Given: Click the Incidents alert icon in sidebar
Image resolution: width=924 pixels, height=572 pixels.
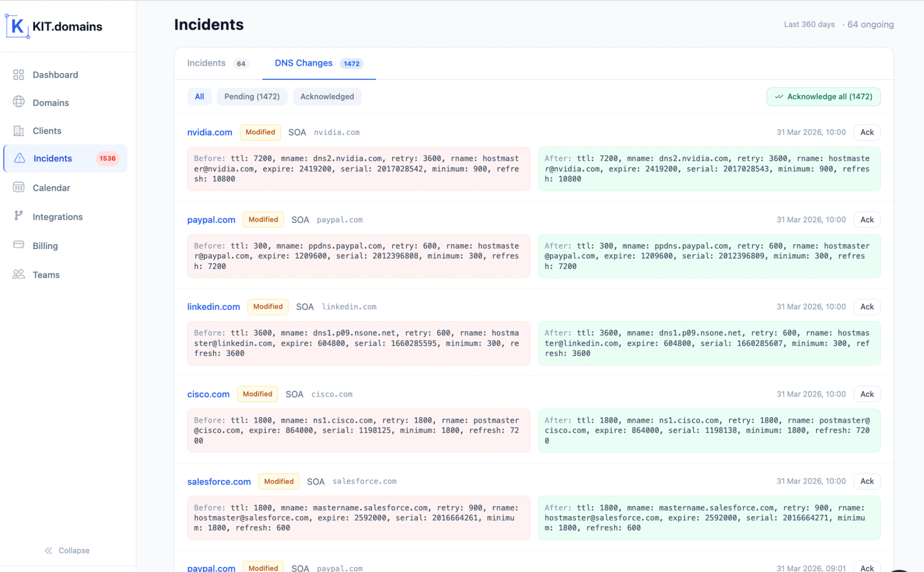Looking at the screenshot, I should (19, 158).
